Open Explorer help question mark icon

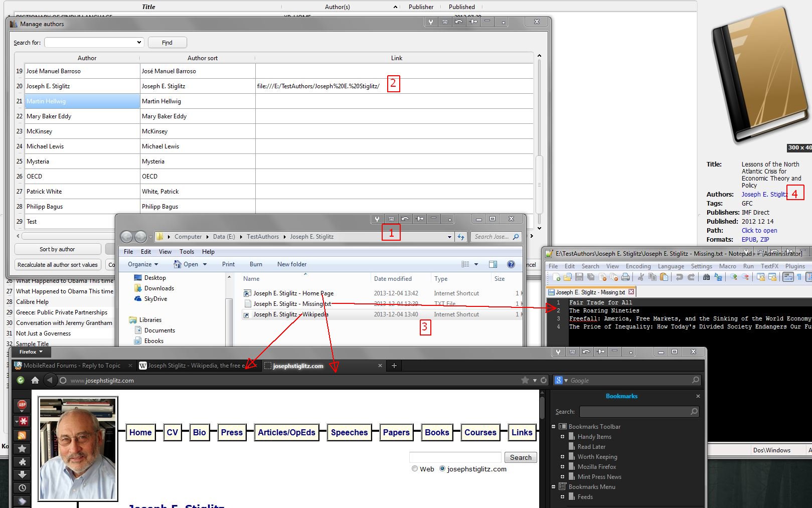click(x=511, y=264)
